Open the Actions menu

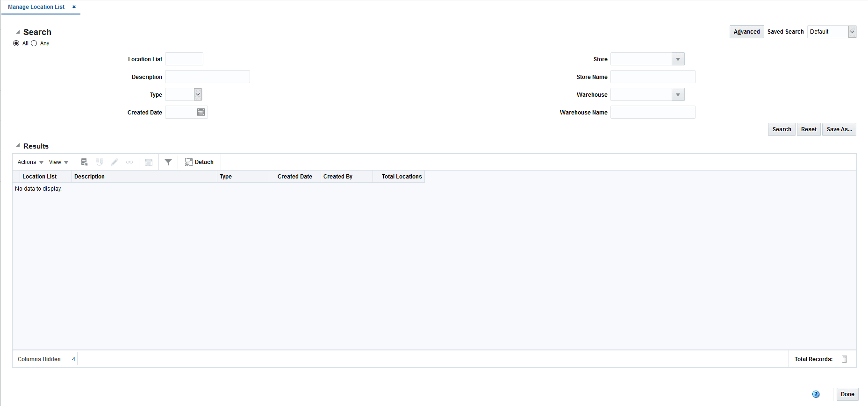30,162
